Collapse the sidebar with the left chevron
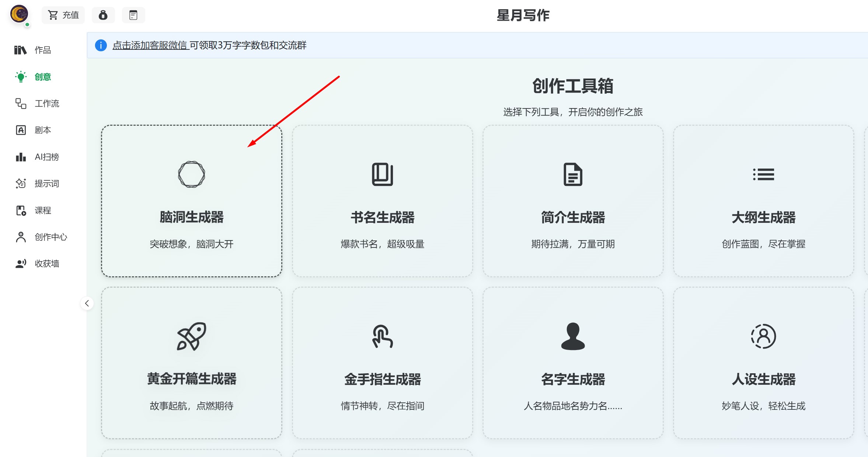The height and width of the screenshot is (457, 868). (87, 304)
